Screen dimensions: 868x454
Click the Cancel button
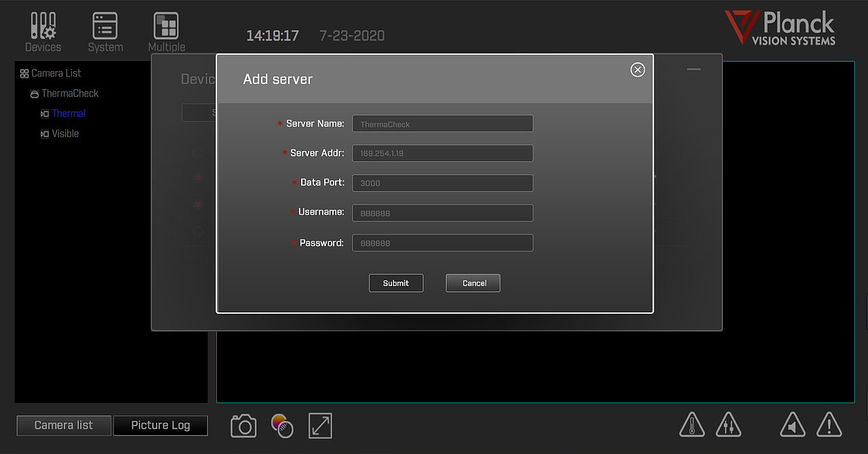[x=473, y=283]
